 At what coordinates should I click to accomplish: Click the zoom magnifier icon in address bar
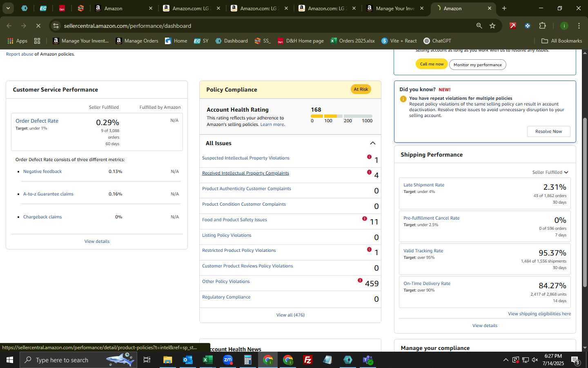coord(479,26)
